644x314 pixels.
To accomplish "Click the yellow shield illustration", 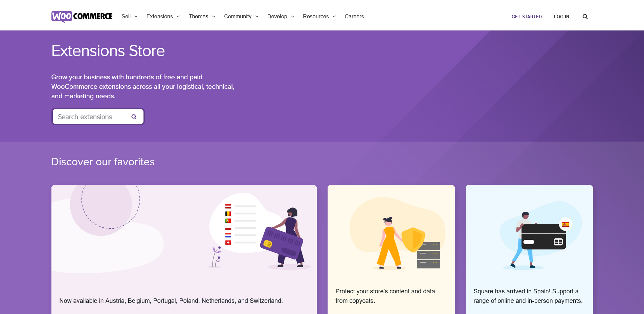I will 413,239.
